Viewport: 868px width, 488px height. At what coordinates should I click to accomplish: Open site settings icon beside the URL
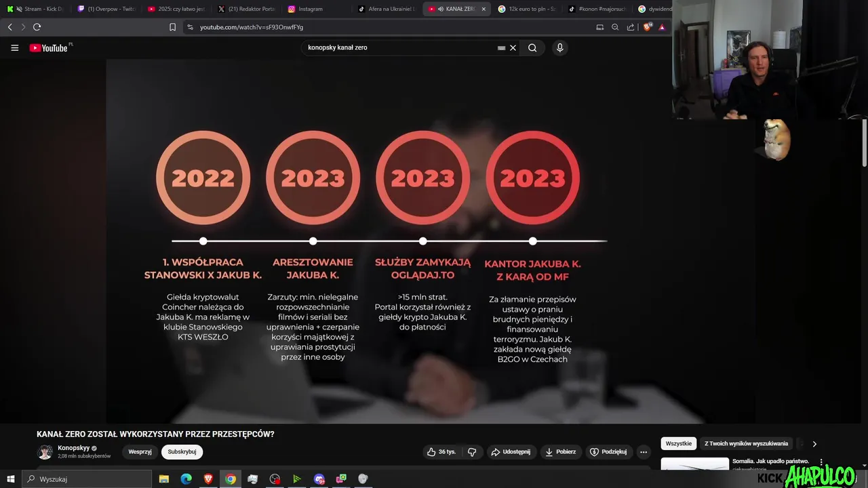(190, 27)
